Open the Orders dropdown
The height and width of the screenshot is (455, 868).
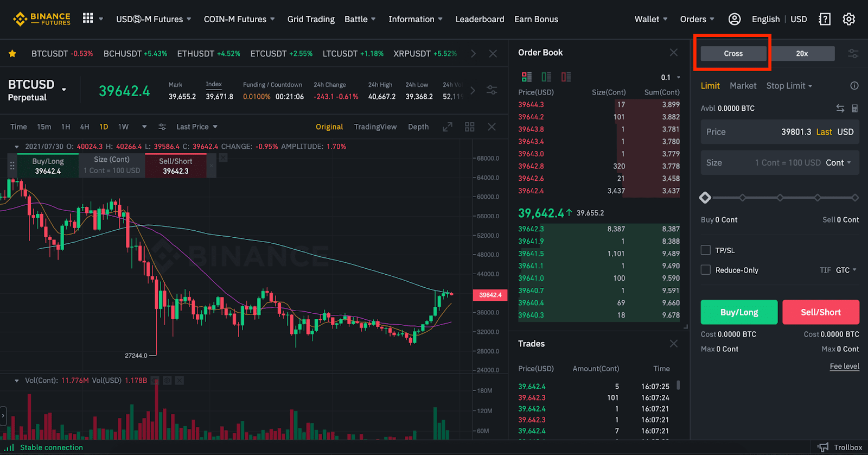(x=697, y=19)
